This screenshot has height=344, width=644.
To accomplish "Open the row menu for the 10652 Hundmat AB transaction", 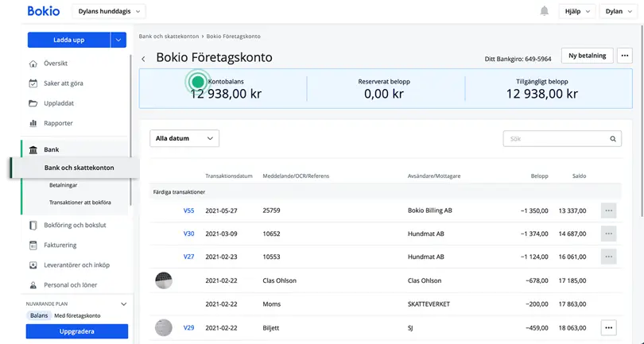I will click(609, 234).
